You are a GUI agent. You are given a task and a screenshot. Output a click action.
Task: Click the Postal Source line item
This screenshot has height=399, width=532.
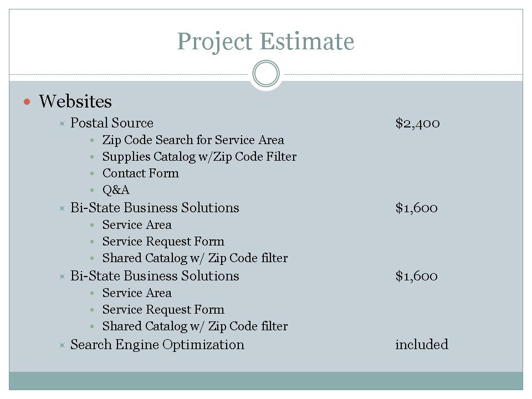coord(111,123)
